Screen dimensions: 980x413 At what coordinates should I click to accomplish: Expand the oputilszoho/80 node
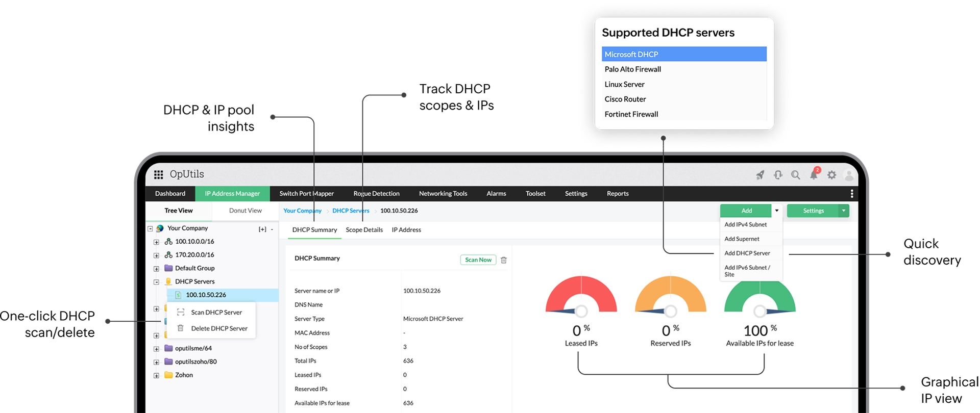pos(156,362)
